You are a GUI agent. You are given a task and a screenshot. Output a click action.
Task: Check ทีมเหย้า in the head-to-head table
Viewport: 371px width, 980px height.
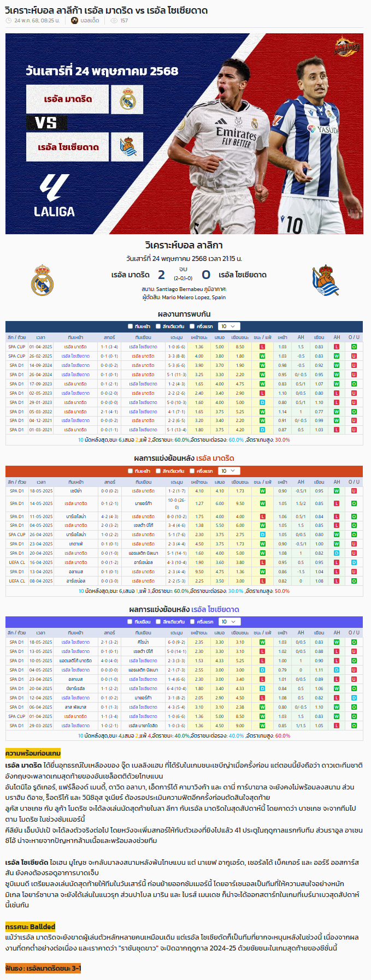(131, 326)
